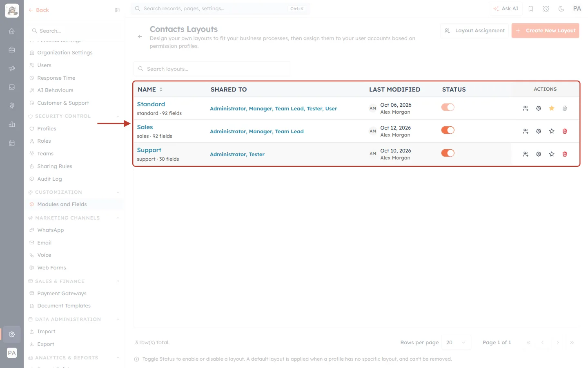Viewport: 588px width, 368px height.
Task: Click the back arrow beside Contacts Layouts
Action: click(x=140, y=37)
